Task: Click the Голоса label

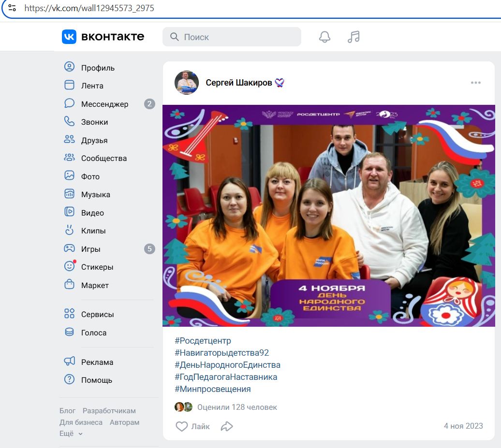Action: [94, 332]
